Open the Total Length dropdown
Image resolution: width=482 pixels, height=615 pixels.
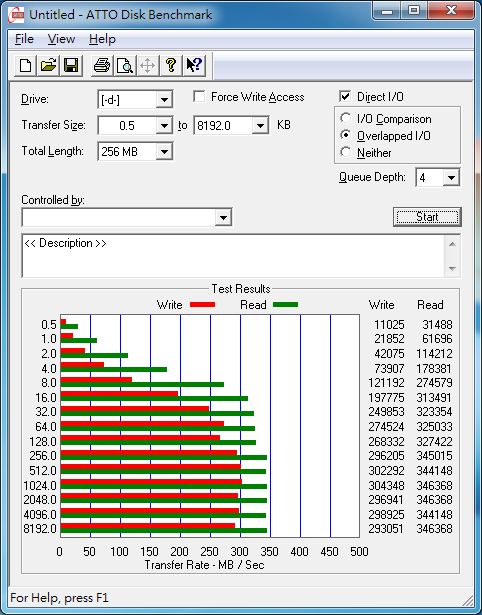tap(164, 151)
